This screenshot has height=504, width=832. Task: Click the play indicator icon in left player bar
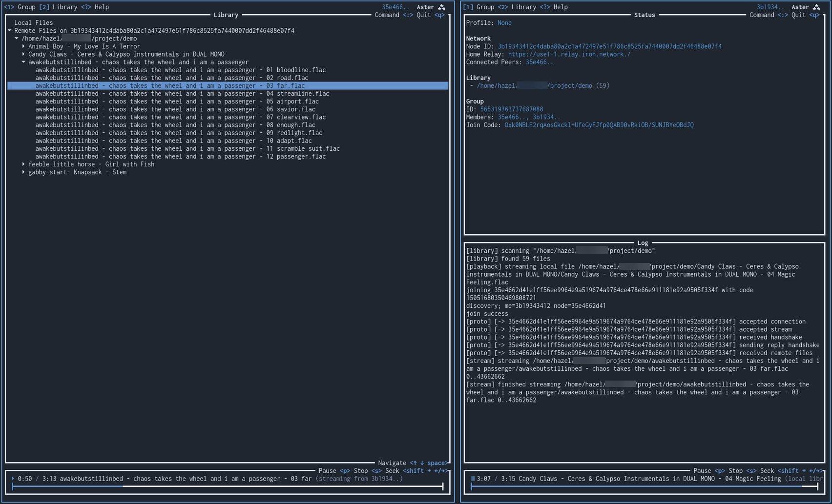pos(13,479)
